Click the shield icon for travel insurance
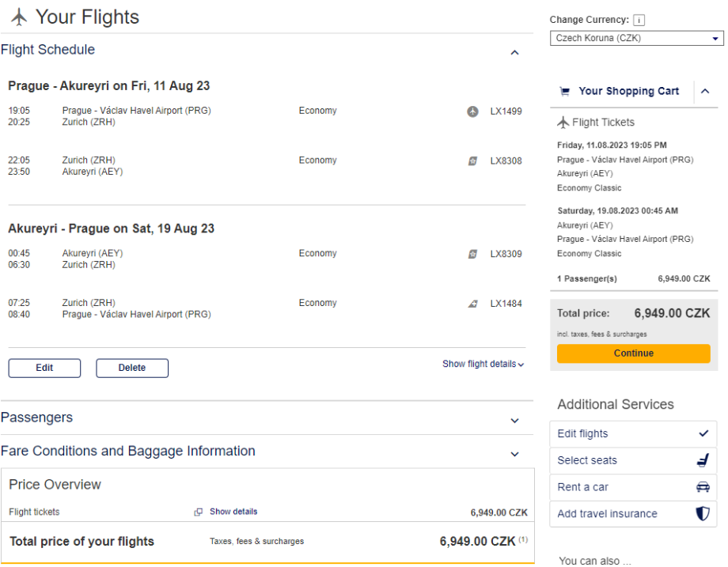728x567 pixels. click(x=702, y=514)
